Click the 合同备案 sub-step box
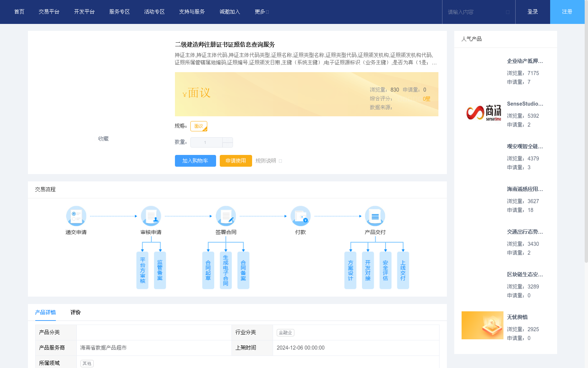Viewport: 588px width, 368px height. tap(243, 270)
